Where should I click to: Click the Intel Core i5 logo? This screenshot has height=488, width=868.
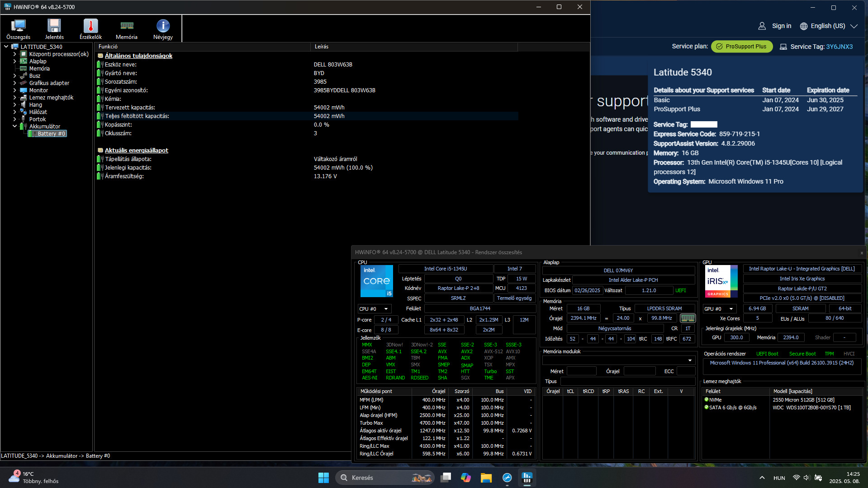376,281
